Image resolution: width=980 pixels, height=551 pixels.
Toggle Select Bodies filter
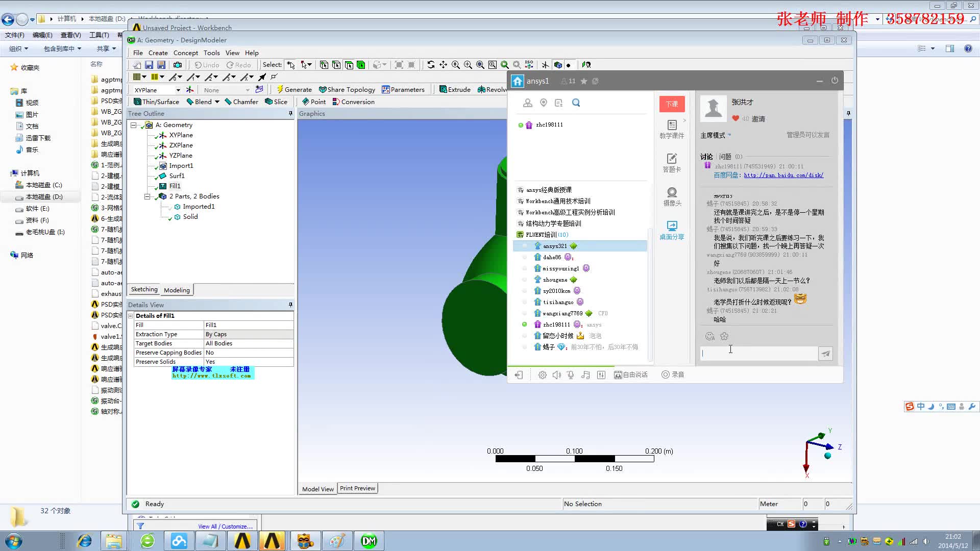pos(361,65)
